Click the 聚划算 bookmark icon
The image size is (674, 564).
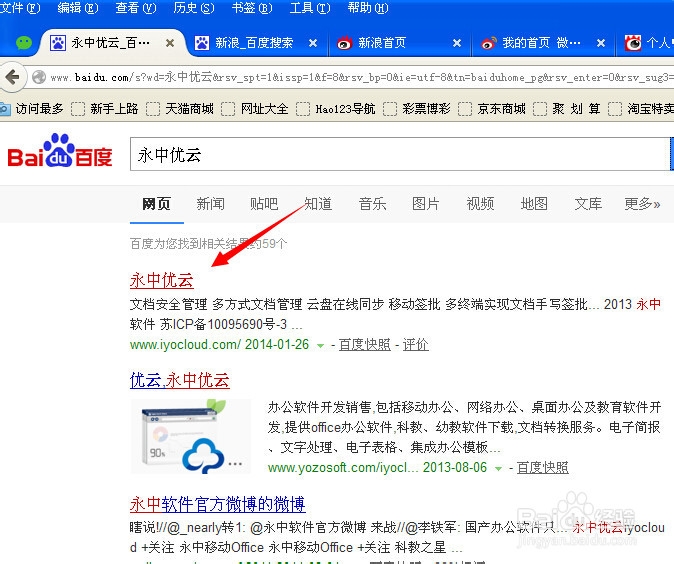pos(540,109)
